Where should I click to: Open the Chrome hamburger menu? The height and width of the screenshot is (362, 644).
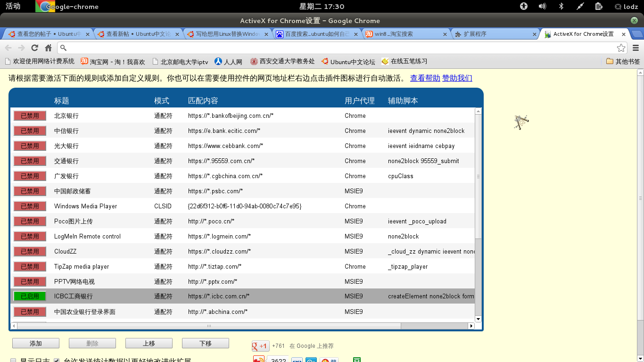[x=636, y=48]
